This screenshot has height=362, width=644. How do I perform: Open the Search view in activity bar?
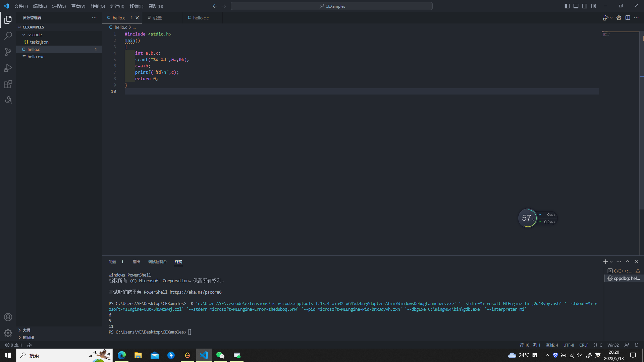click(x=8, y=36)
